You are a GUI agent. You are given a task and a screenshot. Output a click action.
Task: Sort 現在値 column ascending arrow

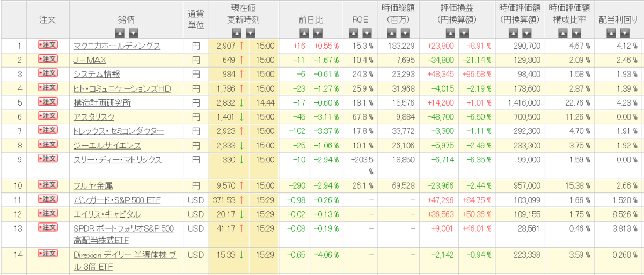[237, 33]
